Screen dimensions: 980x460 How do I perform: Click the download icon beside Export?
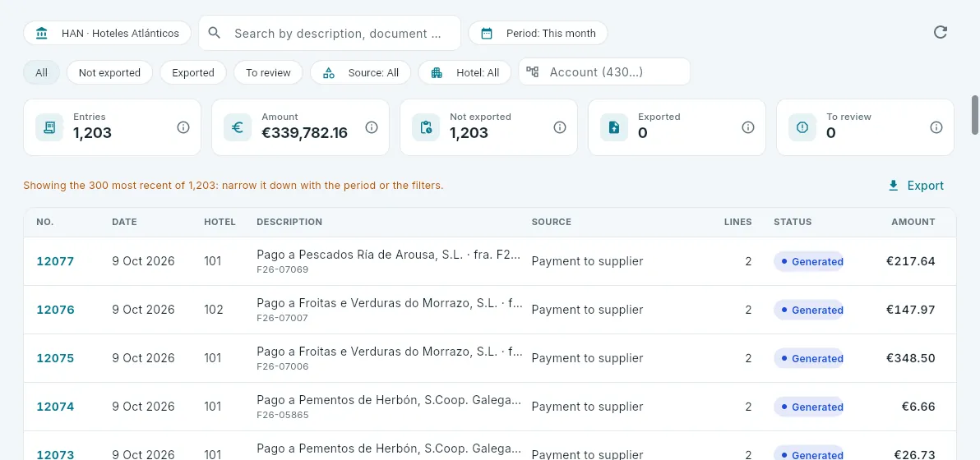click(894, 186)
